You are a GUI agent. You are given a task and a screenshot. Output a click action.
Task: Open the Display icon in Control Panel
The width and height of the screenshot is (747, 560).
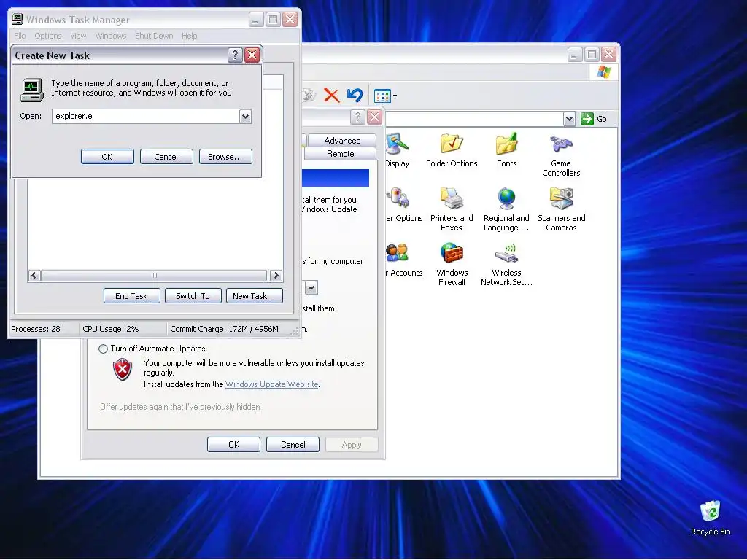398,150
